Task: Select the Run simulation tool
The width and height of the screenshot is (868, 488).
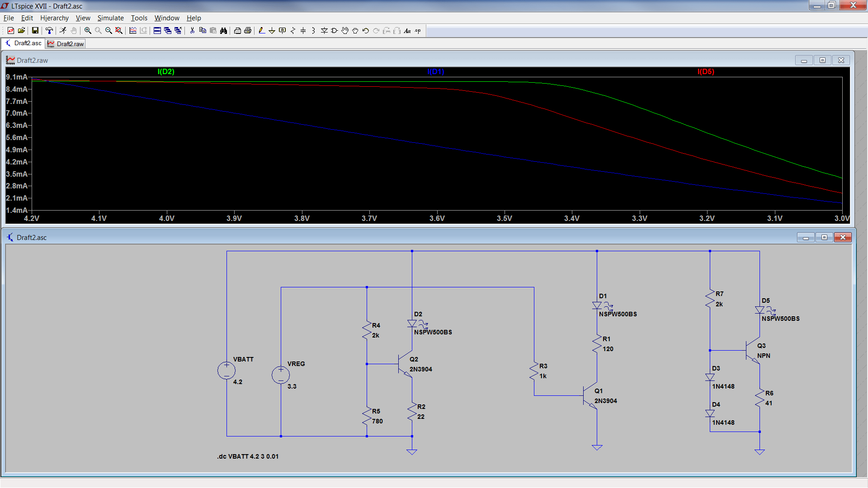Action: (64, 31)
